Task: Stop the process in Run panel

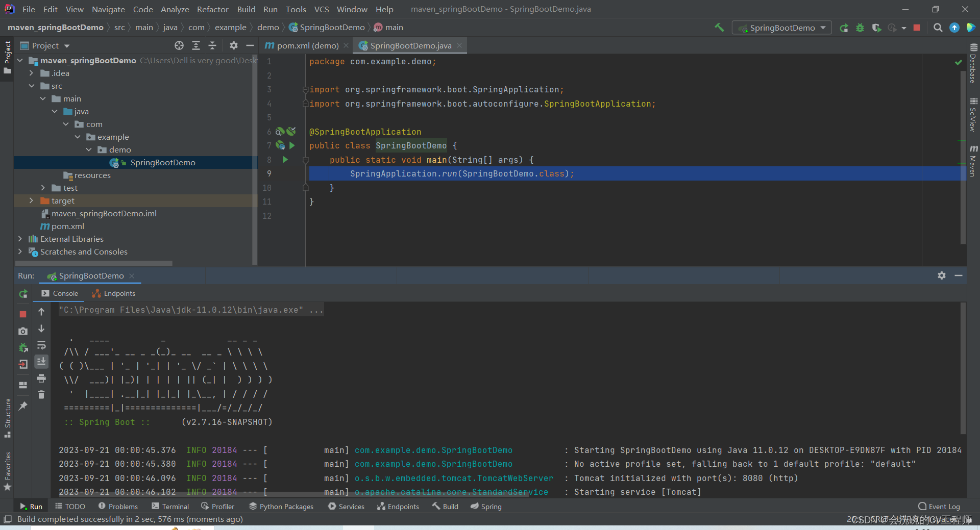Action: click(x=23, y=314)
